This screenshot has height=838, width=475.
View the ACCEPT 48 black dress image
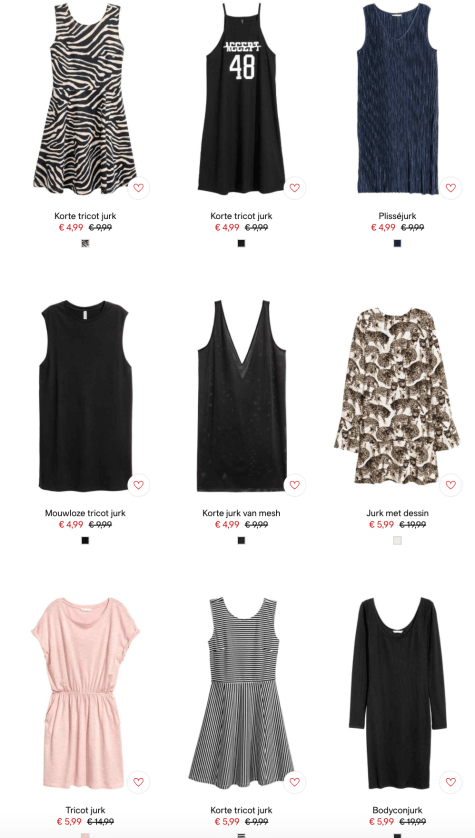[241, 99]
